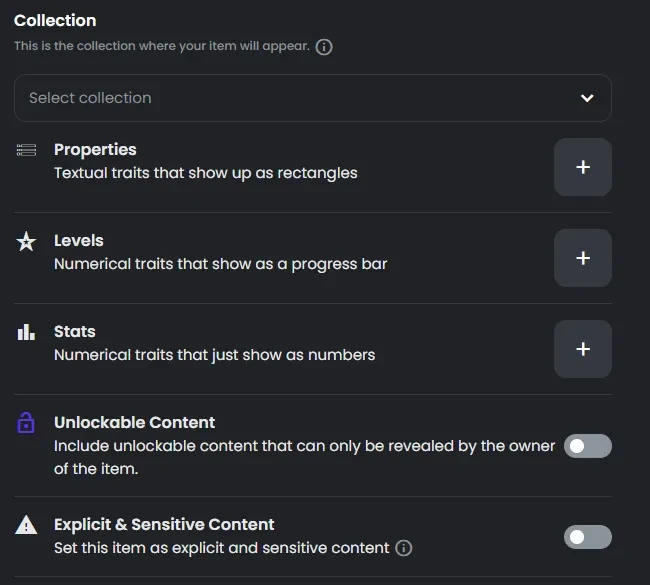650x585 pixels.
Task: Click the Levels star icon
Action: 26,241
